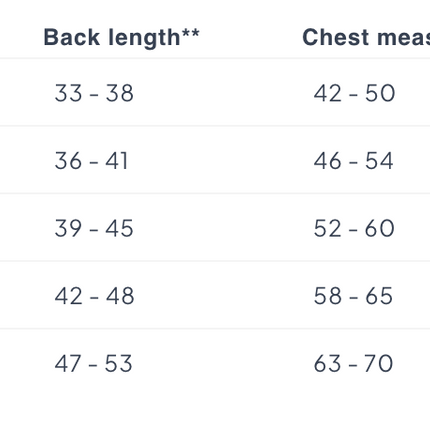Click the number 50 in first row
The image size is (430, 430).
pyautogui.click(x=380, y=93)
